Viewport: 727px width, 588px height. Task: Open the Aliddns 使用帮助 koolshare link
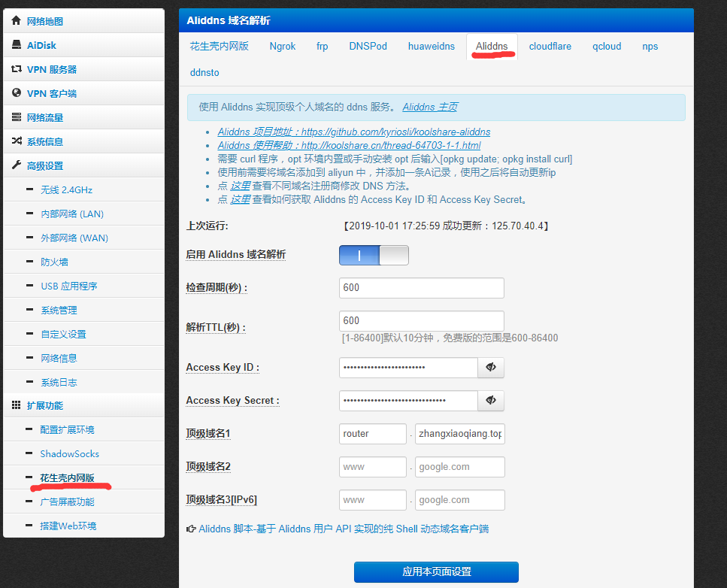[349, 146]
